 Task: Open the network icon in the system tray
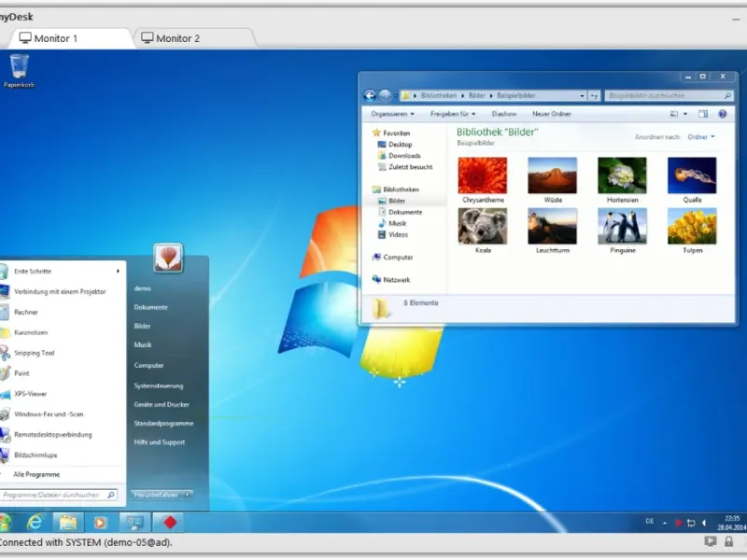pos(691,523)
